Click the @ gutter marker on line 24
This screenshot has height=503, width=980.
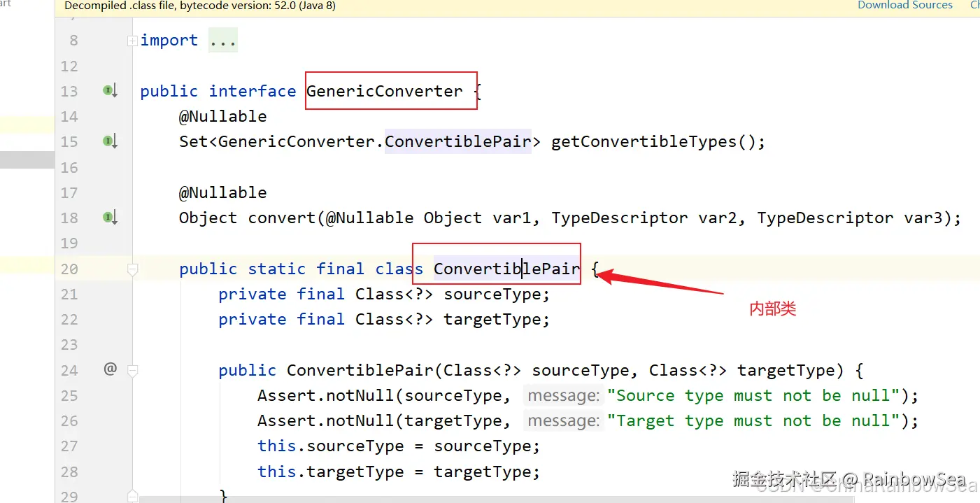coord(110,369)
